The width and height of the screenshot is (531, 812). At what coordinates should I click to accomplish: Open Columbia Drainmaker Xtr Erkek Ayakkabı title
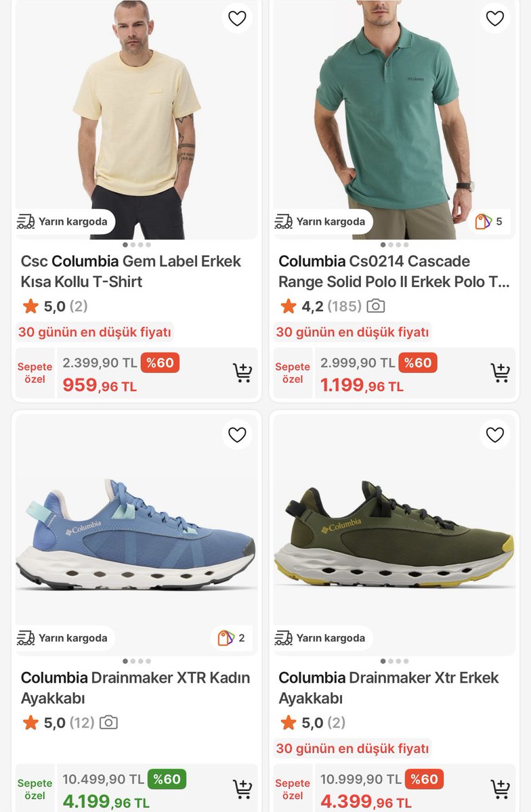click(389, 687)
